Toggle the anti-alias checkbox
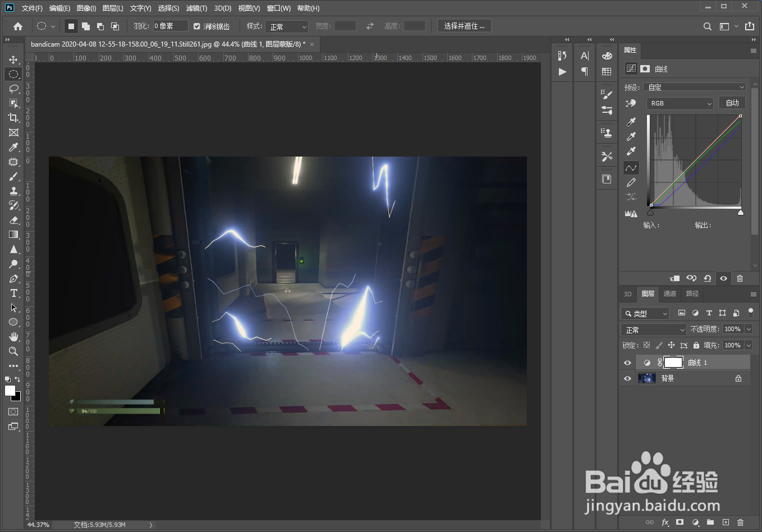This screenshot has width=762, height=532. pos(196,26)
